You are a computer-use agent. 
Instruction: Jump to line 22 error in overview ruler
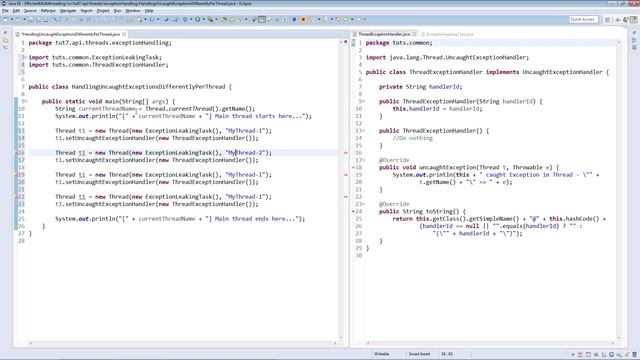pyautogui.click(x=345, y=197)
